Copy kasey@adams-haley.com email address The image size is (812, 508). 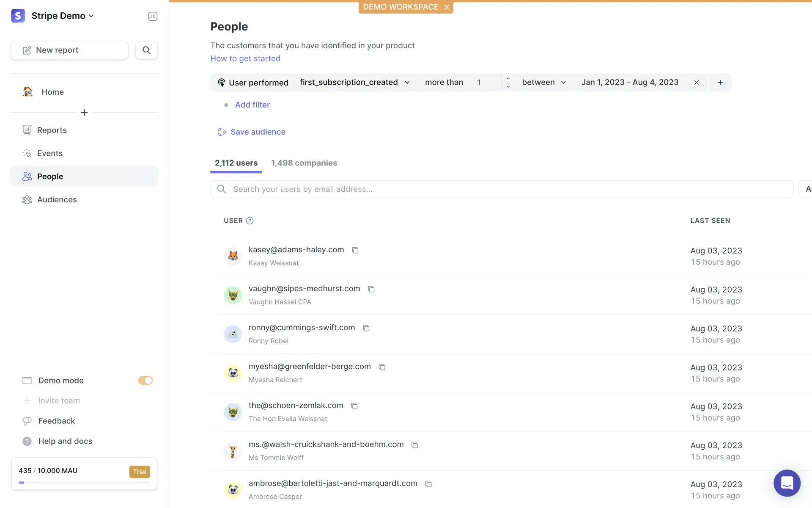click(x=355, y=250)
